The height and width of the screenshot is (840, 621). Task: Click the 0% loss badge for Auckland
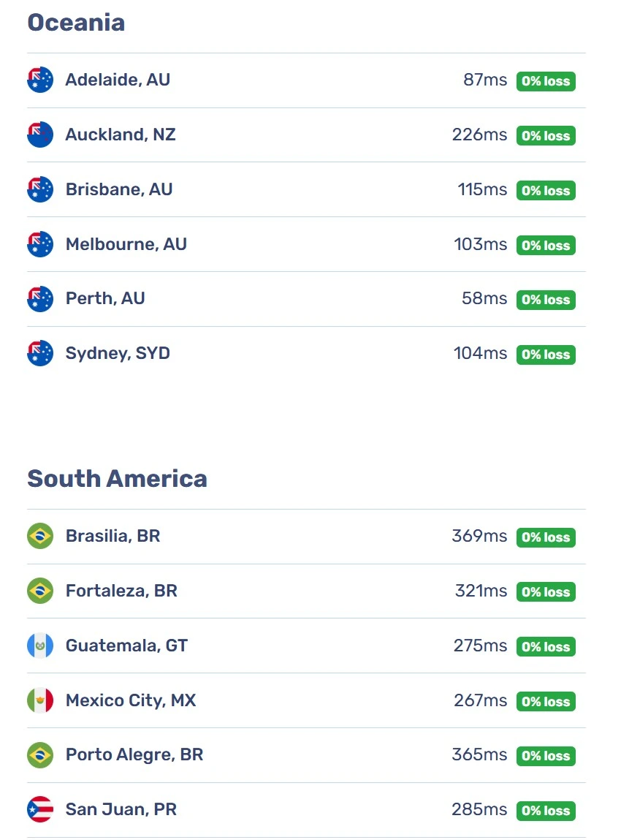(x=546, y=136)
